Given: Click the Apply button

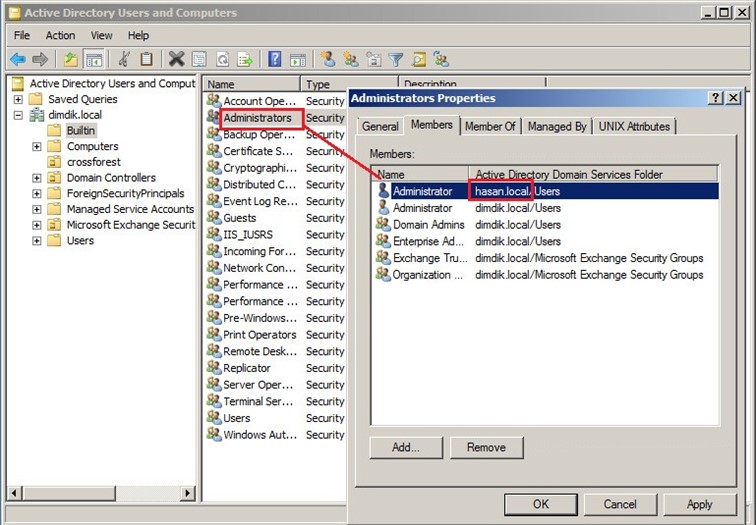Looking at the screenshot, I should (x=700, y=504).
